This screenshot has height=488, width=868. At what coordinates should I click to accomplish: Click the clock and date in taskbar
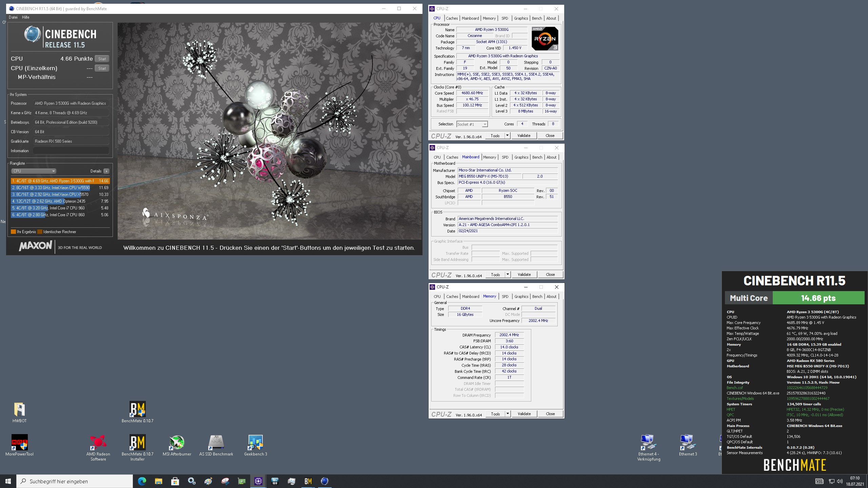click(x=855, y=481)
